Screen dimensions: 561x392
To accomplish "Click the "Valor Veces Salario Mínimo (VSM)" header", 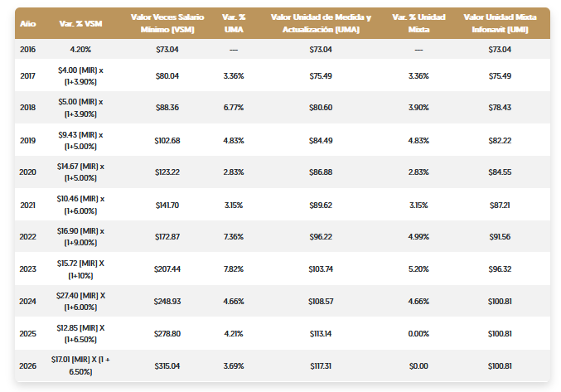I will [x=167, y=22].
